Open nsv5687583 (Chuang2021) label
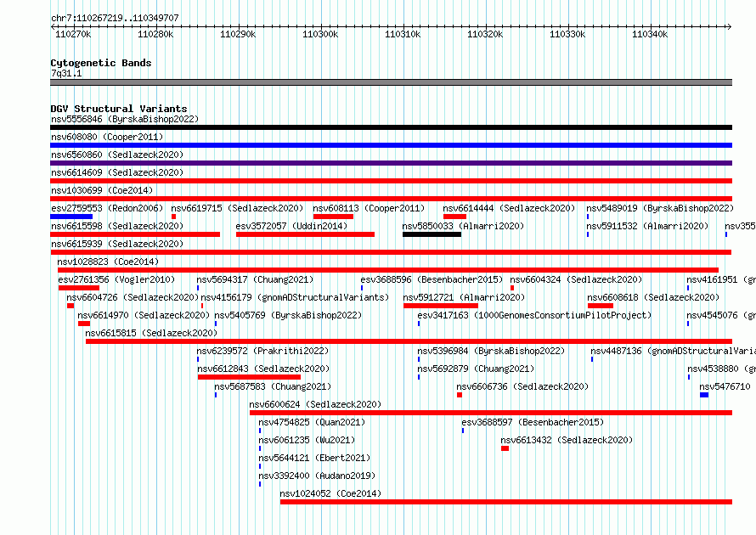756x535 pixels. click(x=273, y=386)
